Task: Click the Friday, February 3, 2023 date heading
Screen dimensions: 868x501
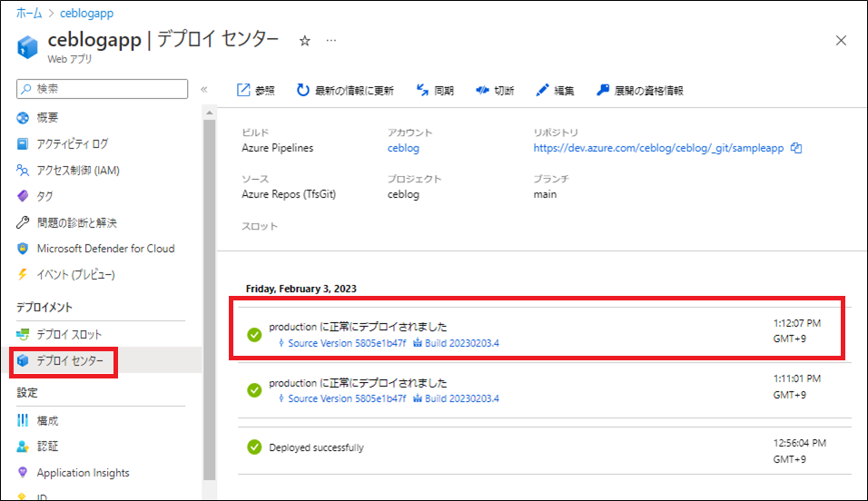Action: [301, 289]
